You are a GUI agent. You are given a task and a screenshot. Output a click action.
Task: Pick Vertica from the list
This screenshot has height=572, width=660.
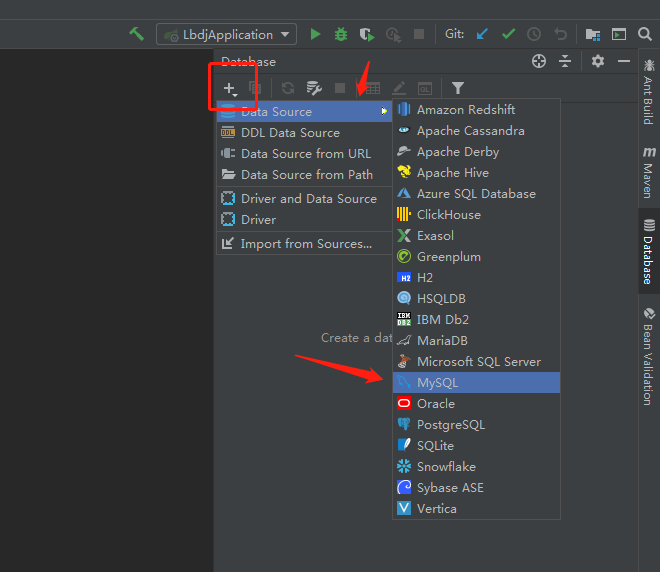[x=476, y=509]
